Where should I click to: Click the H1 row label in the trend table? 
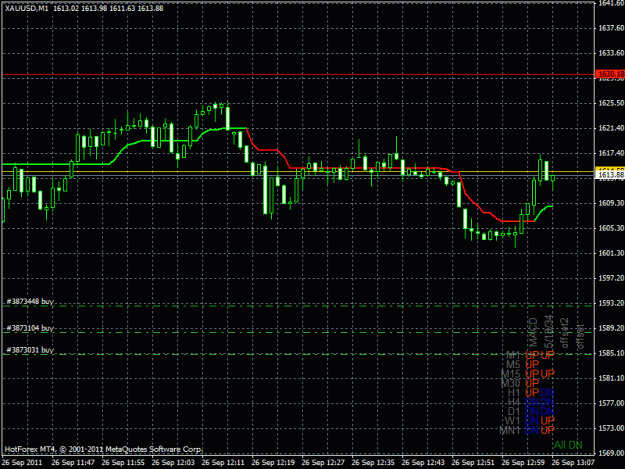coord(514,392)
